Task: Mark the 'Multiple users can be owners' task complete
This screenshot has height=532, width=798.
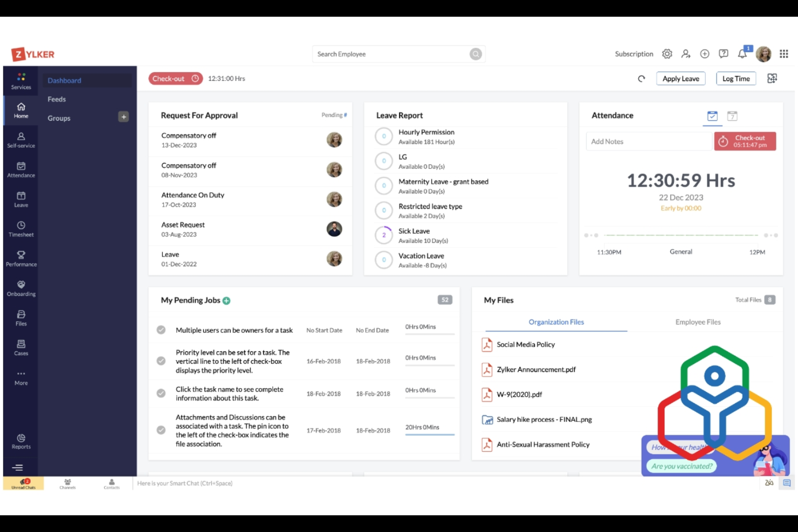Action: [x=161, y=330]
